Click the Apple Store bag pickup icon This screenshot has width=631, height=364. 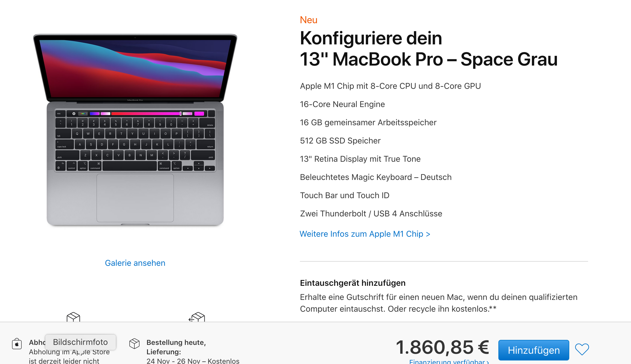point(17,343)
